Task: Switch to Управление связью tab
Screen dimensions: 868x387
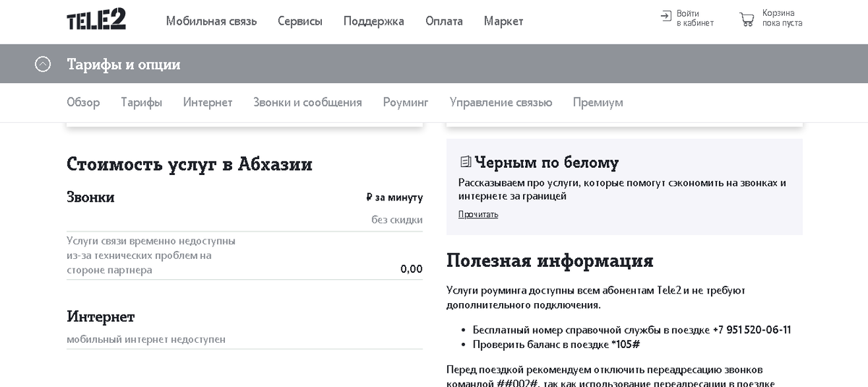Action: coord(501,103)
